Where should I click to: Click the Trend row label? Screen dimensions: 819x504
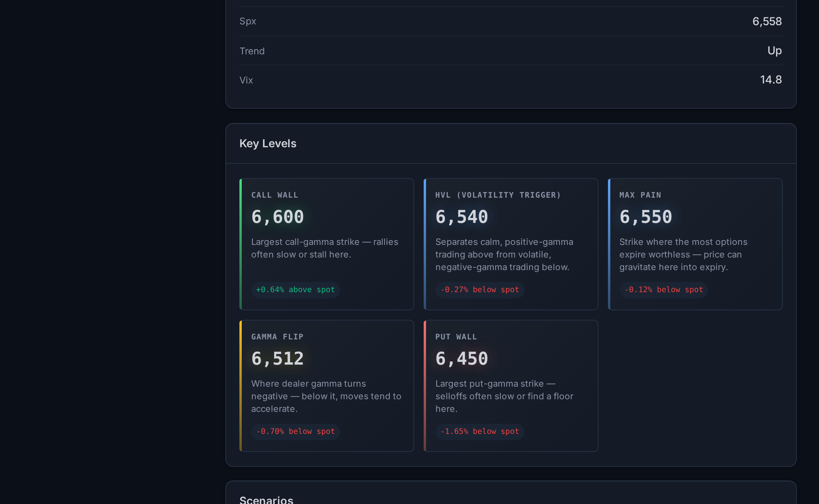[x=252, y=51]
